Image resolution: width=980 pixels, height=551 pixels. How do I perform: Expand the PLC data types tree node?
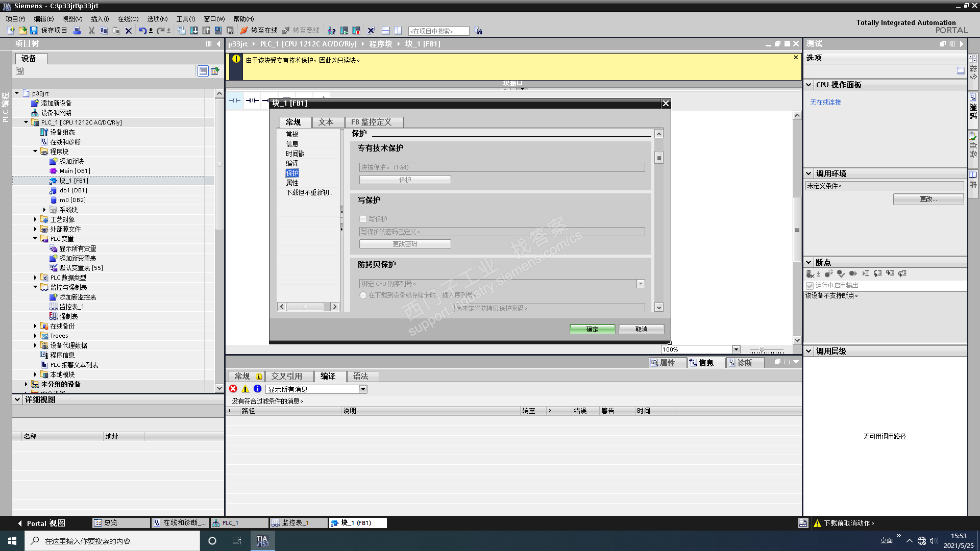click(x=35, y=278)
